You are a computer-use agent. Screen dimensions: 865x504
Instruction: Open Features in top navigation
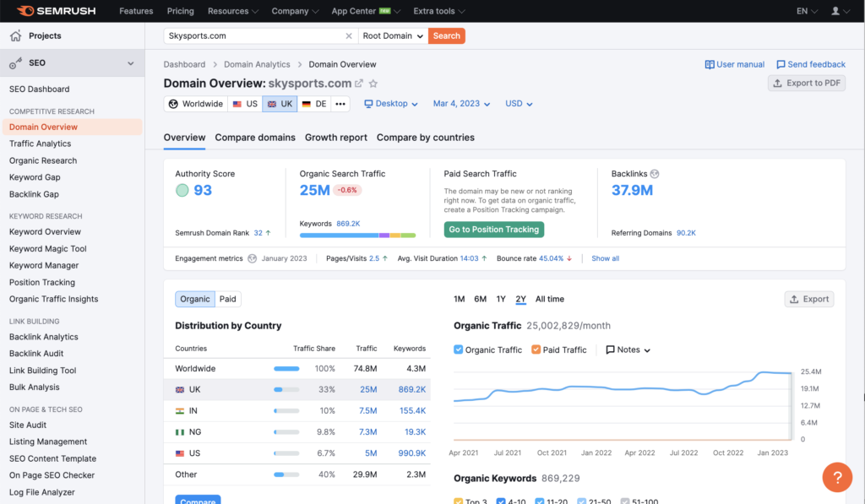[x=136, y=11]
